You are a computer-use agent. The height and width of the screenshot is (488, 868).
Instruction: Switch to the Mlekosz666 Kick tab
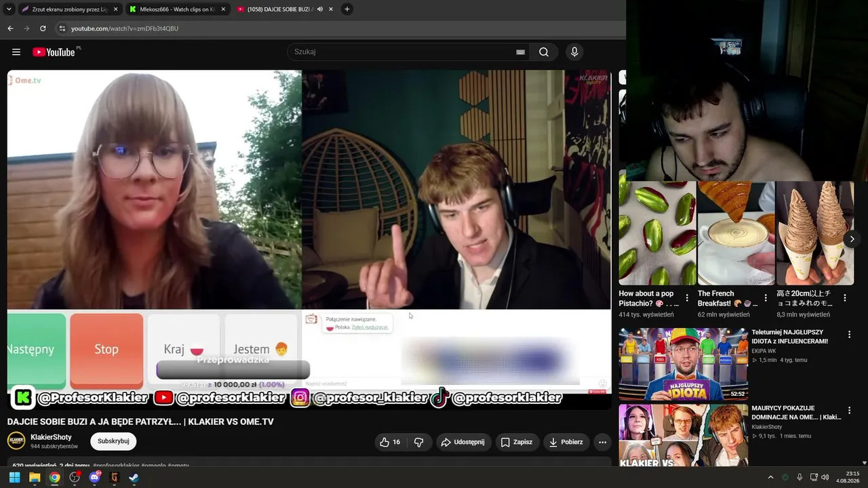(x=178, y=9)
